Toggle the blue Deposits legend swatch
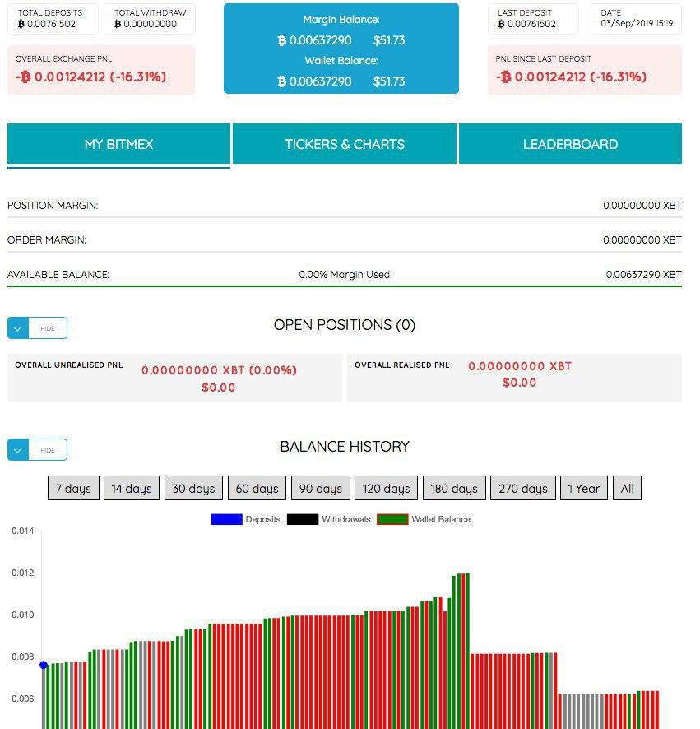This screenshot has height=729, width=700. 226,519
